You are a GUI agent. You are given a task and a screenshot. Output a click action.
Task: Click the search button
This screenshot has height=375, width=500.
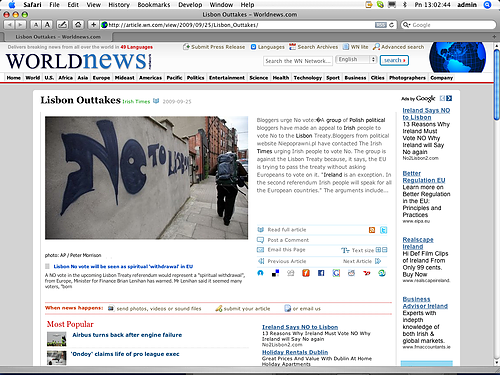click(x=394, y=60)
